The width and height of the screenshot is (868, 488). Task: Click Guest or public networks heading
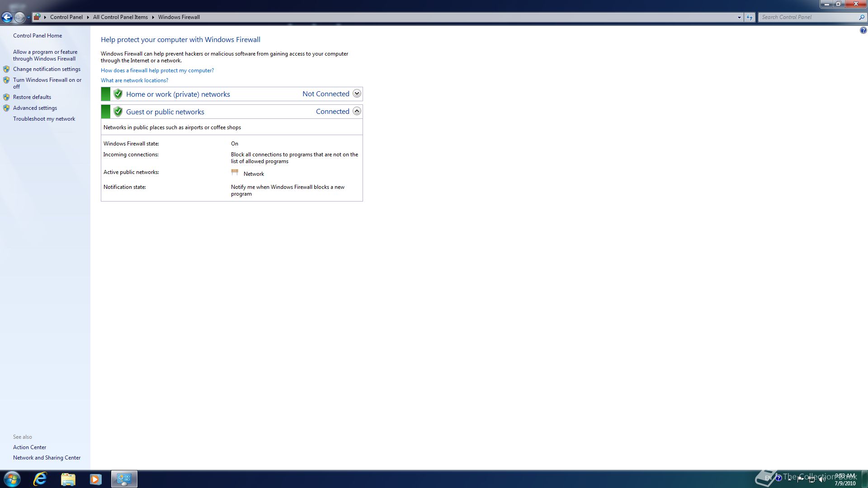pyautogui.click(x=165, y=112)
